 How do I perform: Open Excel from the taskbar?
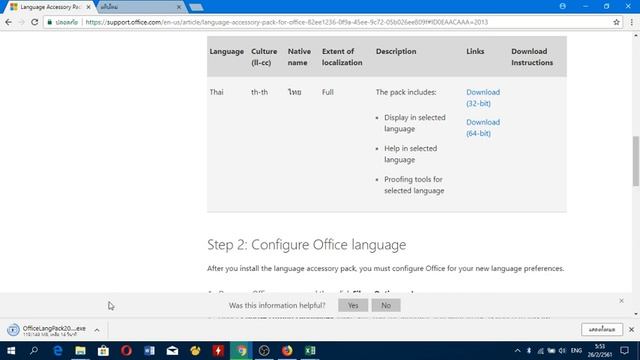click(x=310, y=351)
